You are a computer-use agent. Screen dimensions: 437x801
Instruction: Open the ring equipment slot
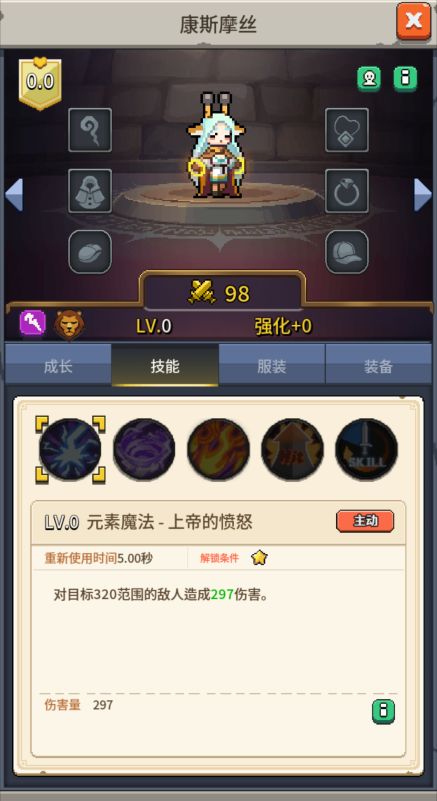click(x=347, y=191)
